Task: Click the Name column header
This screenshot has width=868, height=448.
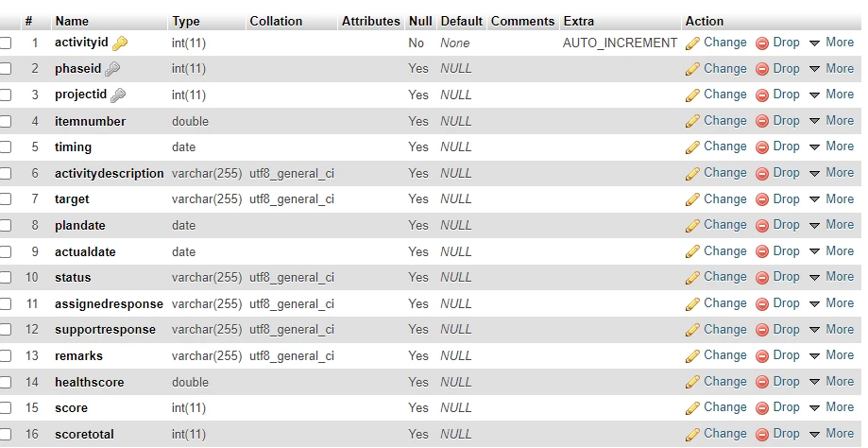Action: pos(72,21)
